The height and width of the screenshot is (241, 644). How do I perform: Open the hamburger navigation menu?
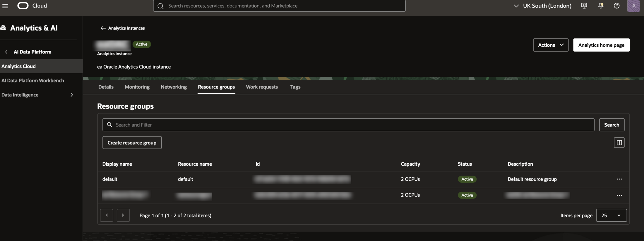(x=5, y=6)
